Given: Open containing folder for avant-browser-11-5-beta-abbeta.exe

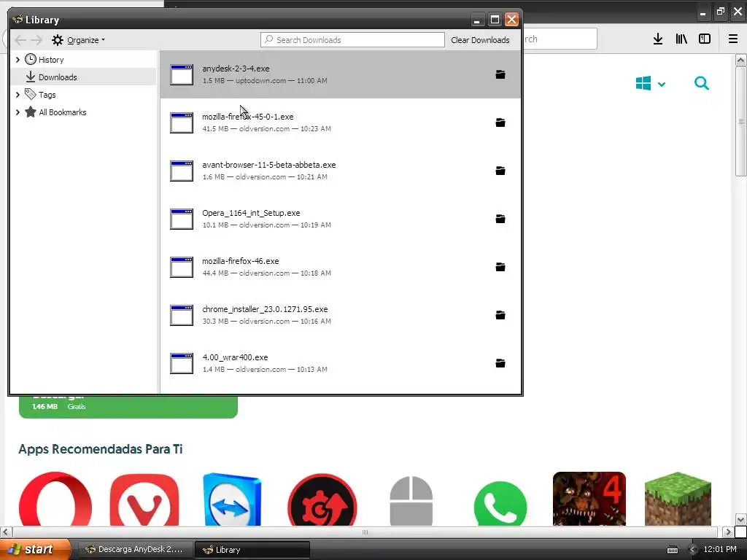Looking at the screenshot, I should [500, 171].
